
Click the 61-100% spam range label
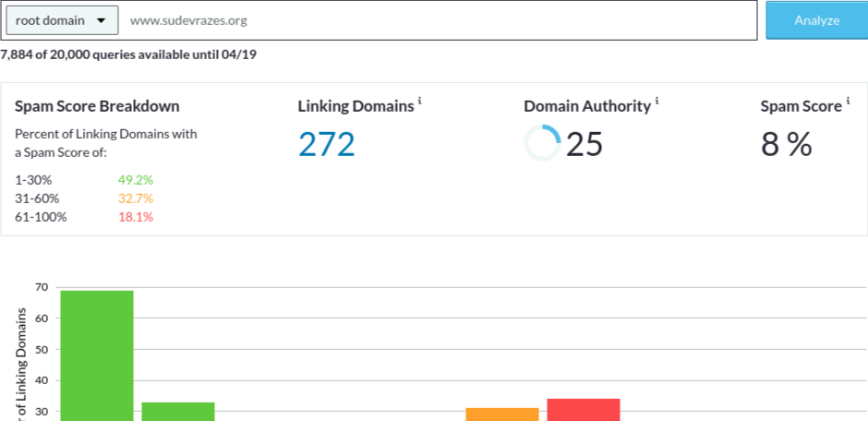click(41, 217)
